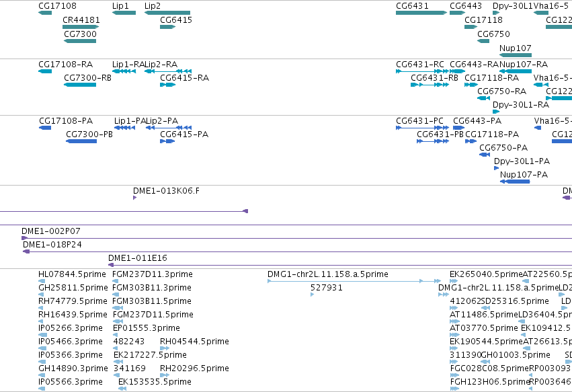Click the CG17108 gene label
Screen dimensions: 572x392
[x=57, y=6]
